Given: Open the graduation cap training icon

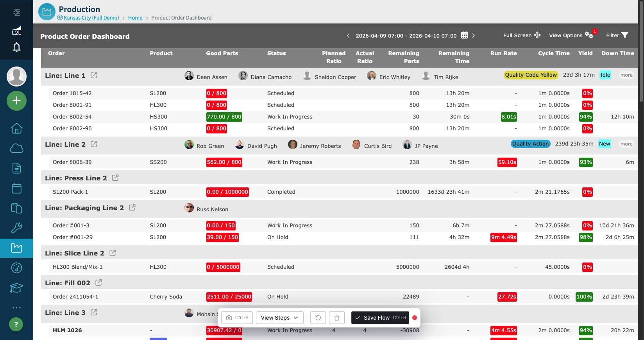Looking at the screenshot, I should pos(16,288).
